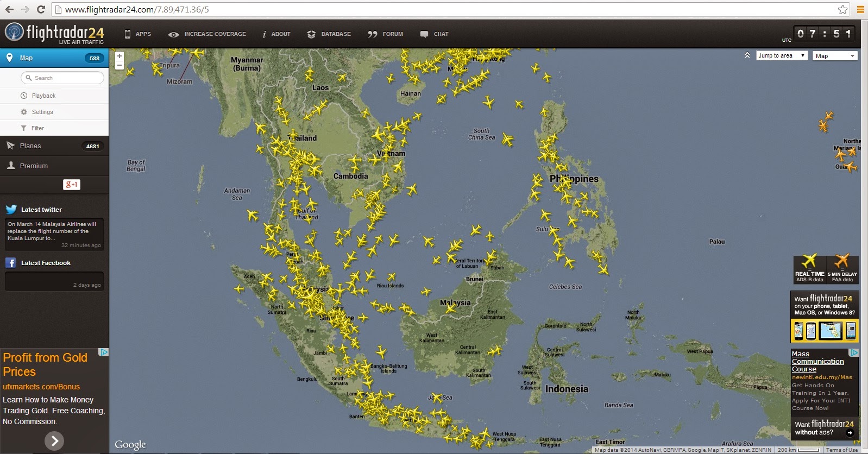Zoom out on the map
The height and width of the screenshot is (454, 868).
[x=119, y=65]
